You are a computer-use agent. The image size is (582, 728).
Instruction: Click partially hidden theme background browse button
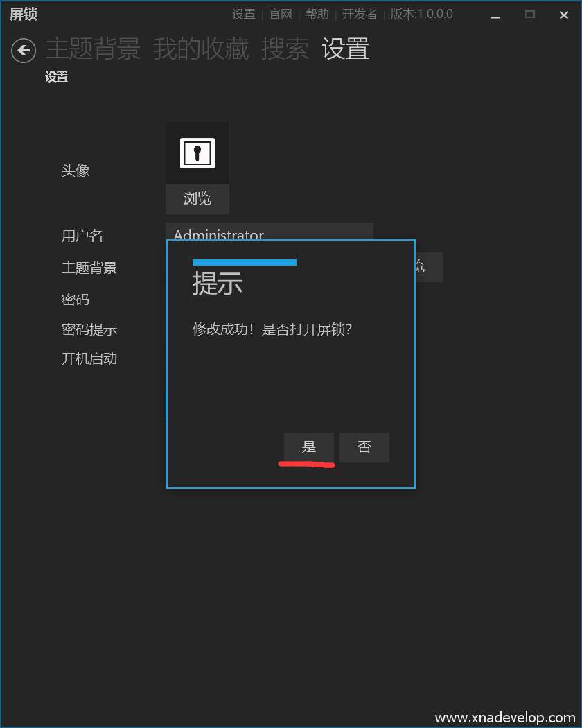coord(429,267)
